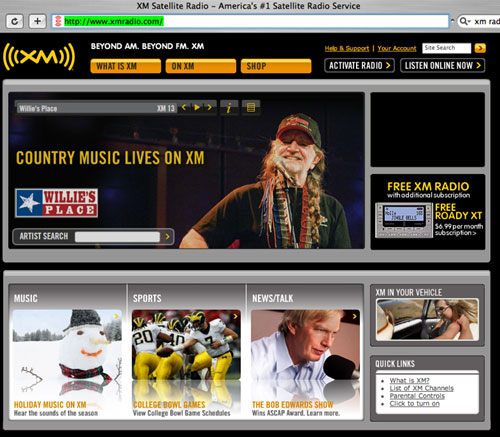This screenshot has width=500, height=437.
Task: Click Hear the sounds of the season
Action: pos(56,413)
